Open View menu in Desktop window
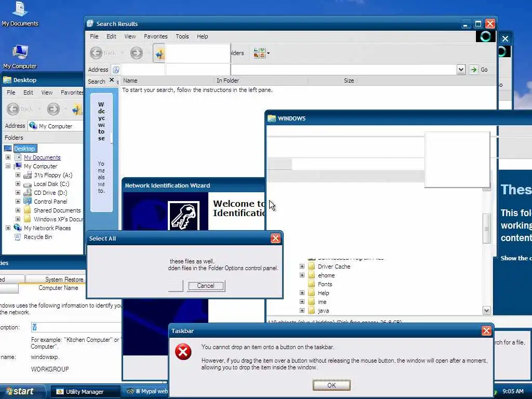Viewport: 532px width, 399px height. pos(47,92)
